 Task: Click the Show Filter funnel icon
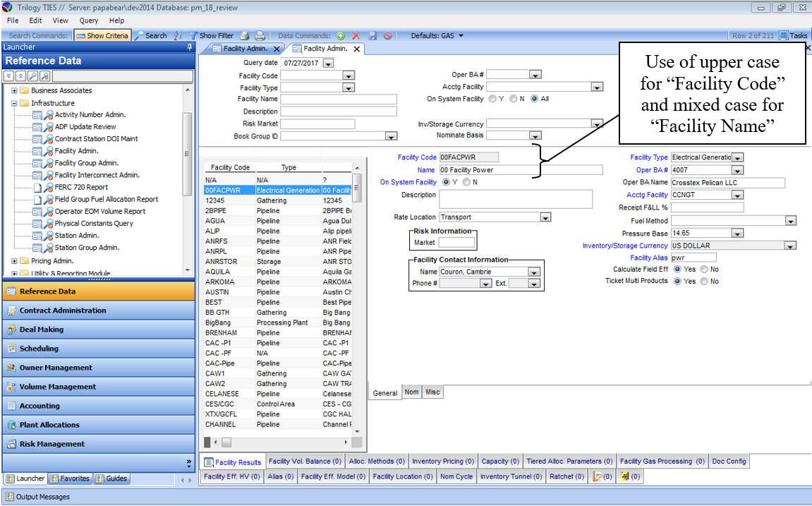pyautogui.click(x=192, y=35)
